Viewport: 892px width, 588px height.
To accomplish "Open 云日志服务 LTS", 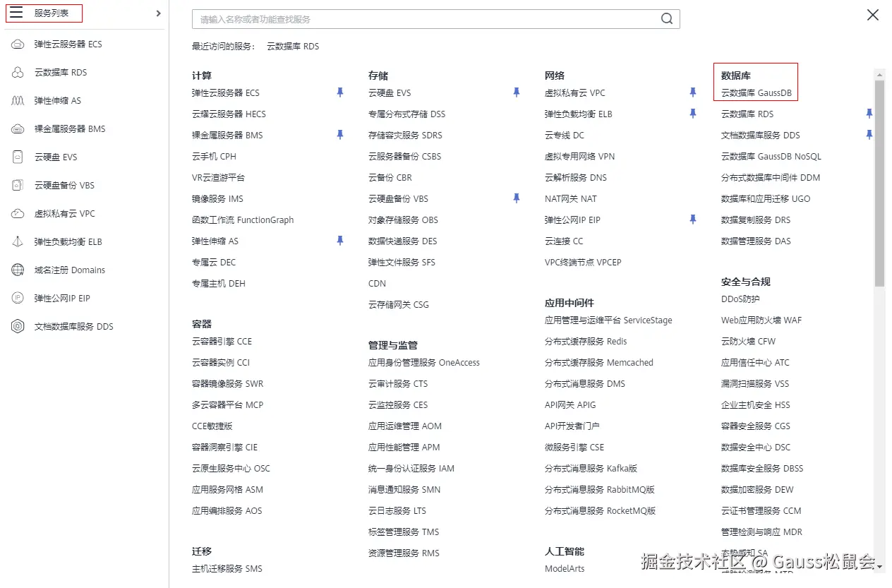I will point(397,511).
